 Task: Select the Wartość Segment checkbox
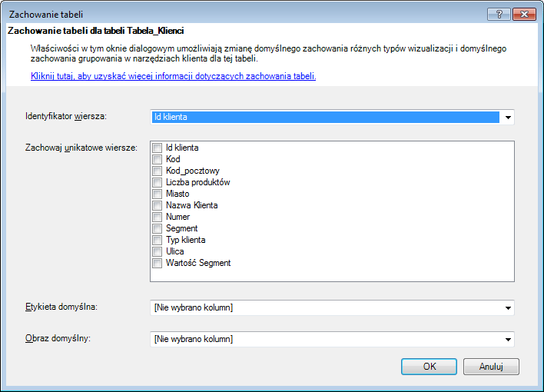point(158,263)
